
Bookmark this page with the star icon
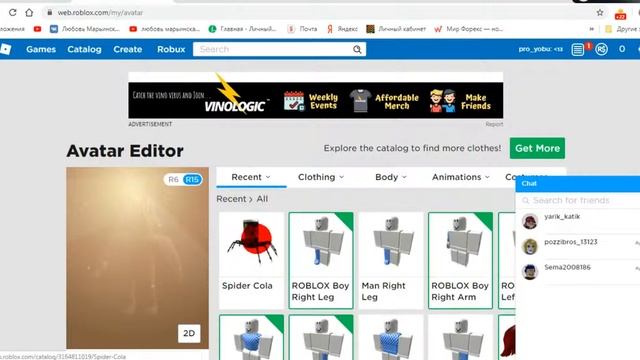click(x=600, y=13)
